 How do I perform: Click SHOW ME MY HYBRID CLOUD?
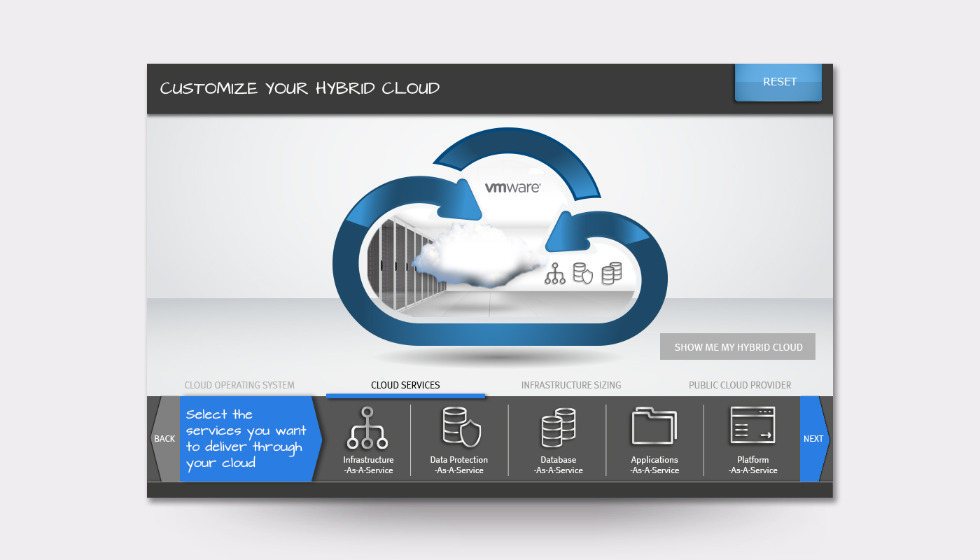click(738, 346)
